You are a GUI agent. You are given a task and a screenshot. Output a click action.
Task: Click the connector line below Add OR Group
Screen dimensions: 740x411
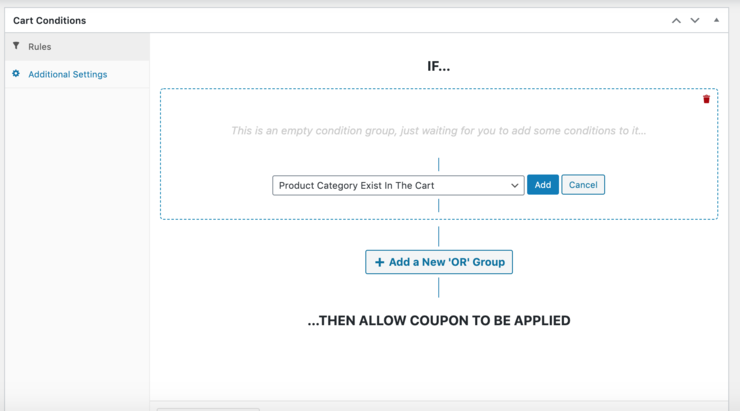point(438,287)
